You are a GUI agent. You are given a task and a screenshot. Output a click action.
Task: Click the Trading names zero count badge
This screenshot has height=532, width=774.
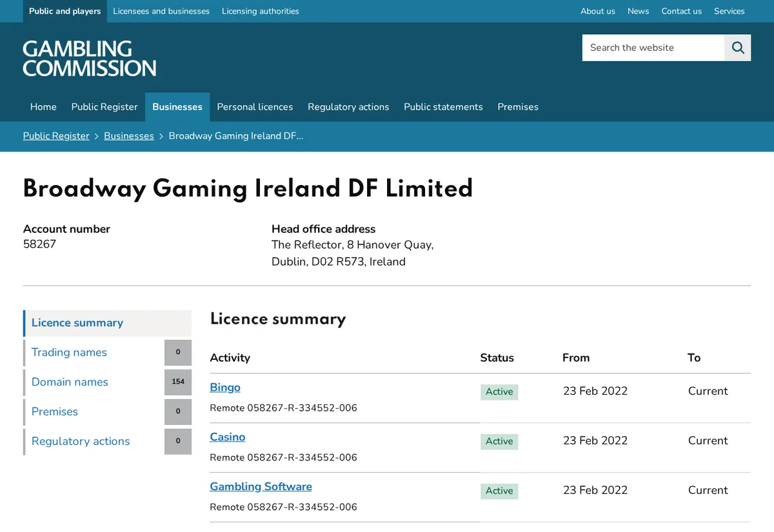pyautogui.click(x=178, y=353)
